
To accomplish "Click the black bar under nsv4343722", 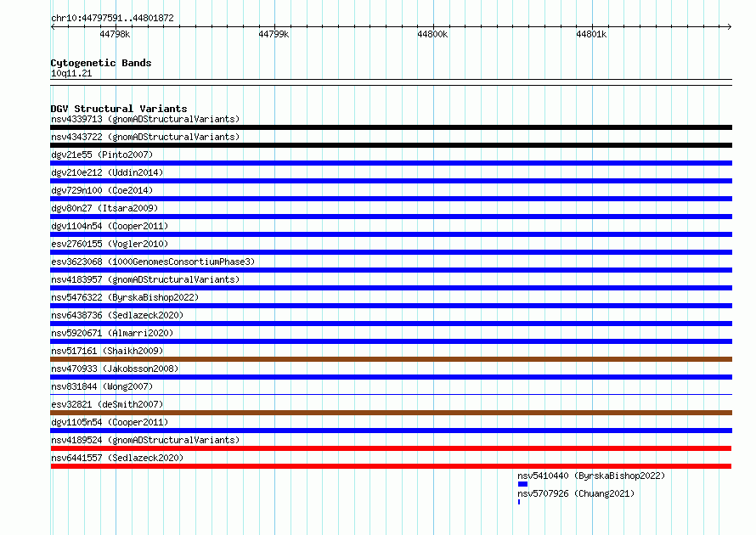I will [391, 145].
